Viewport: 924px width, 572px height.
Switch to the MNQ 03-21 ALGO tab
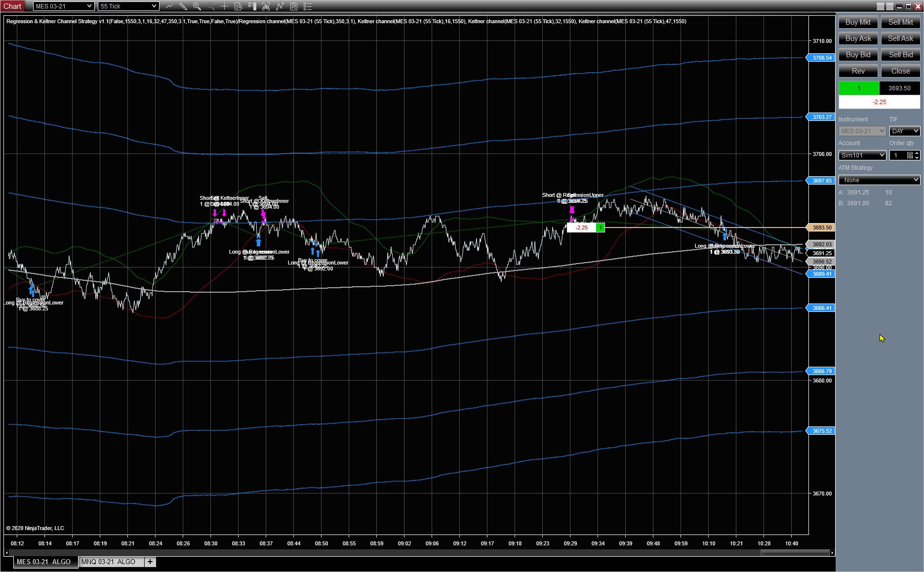(x=108, y=562)
